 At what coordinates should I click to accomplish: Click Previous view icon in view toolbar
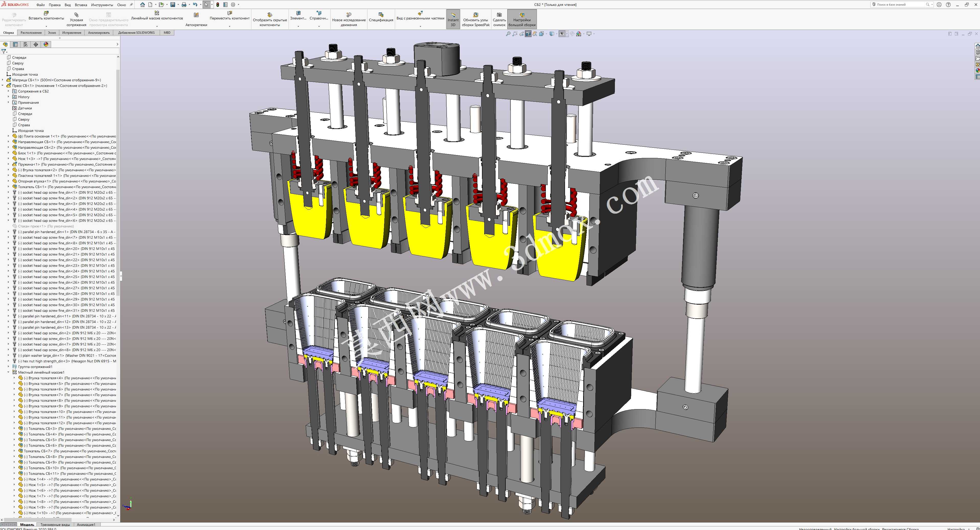[x=522, y=34]
